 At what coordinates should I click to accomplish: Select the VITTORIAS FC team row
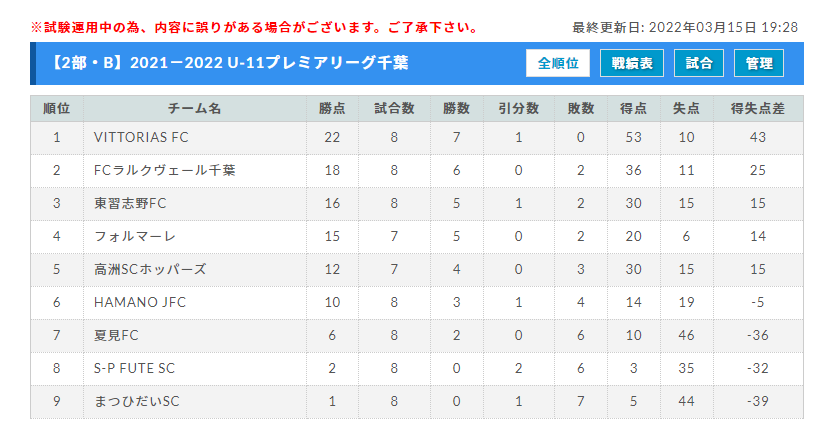pos(417,138)
